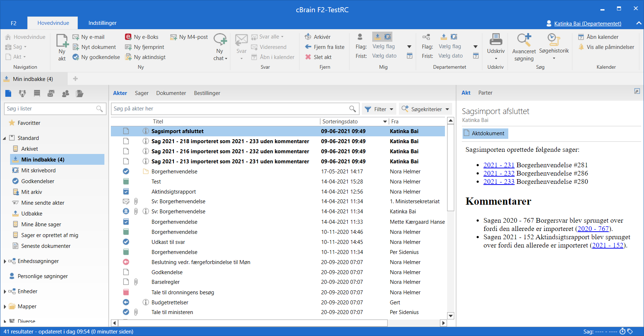Expand the Mapper node
Viewport: 644px width, 336px height.
[x=5, y=307]
